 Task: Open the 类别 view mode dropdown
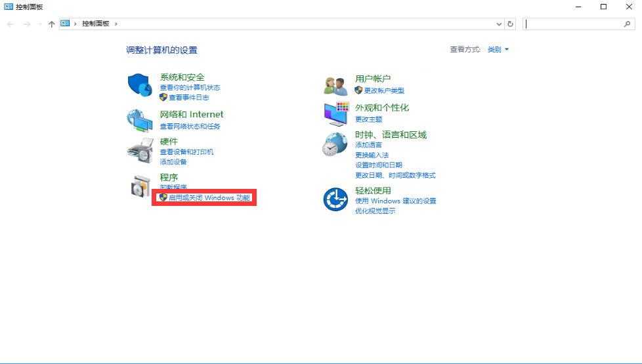click(x=498, y=49)
